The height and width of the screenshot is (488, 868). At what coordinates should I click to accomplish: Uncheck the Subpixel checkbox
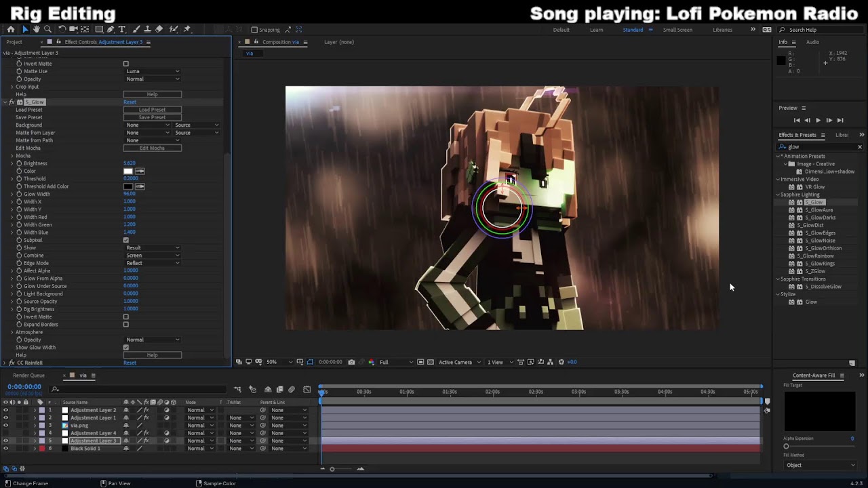125,240
